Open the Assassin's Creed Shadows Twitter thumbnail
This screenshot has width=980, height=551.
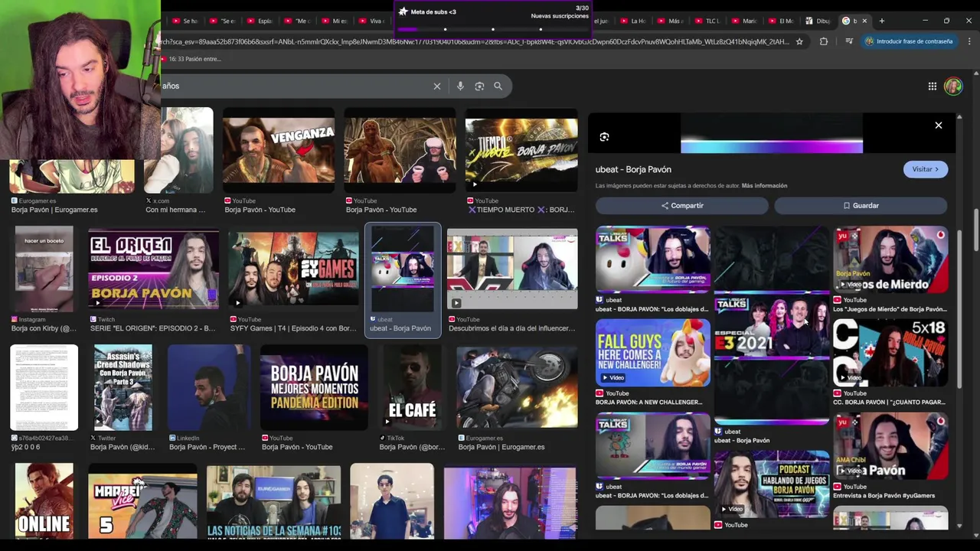[122, 388]
